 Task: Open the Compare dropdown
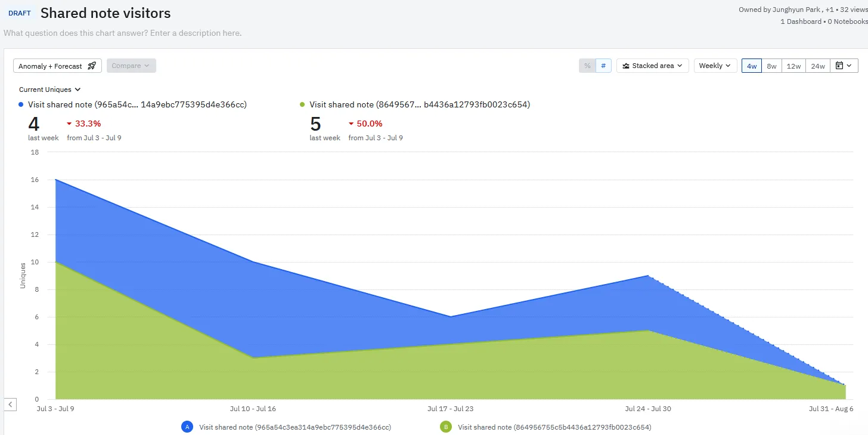point(131,66)
